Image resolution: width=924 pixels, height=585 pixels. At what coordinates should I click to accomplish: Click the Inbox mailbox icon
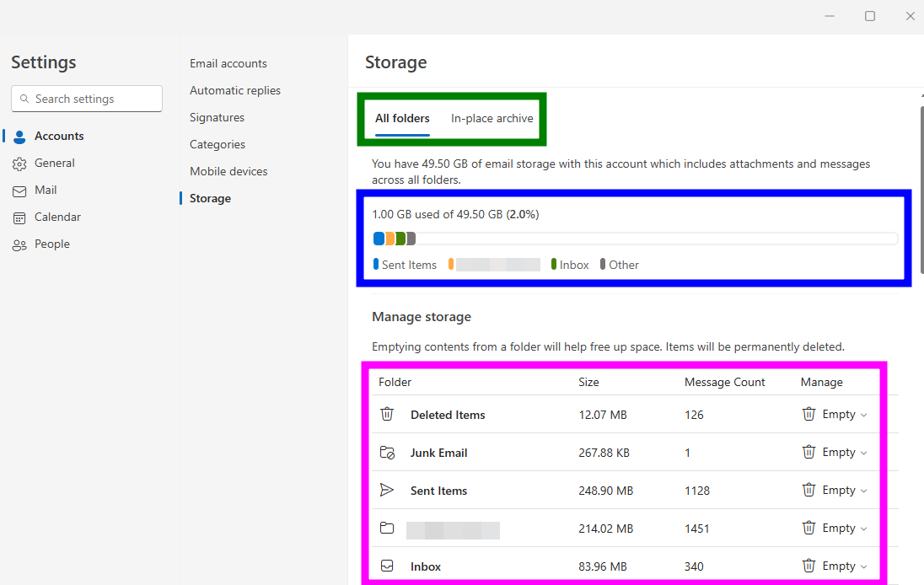pyautogui.click(x=387, y=566)
